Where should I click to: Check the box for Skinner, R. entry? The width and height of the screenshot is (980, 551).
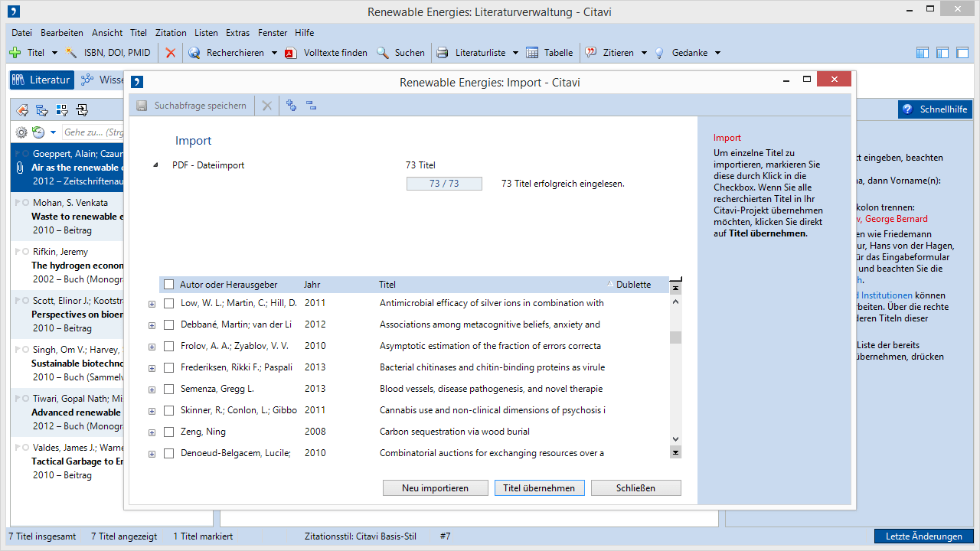[x=169, y=411]
